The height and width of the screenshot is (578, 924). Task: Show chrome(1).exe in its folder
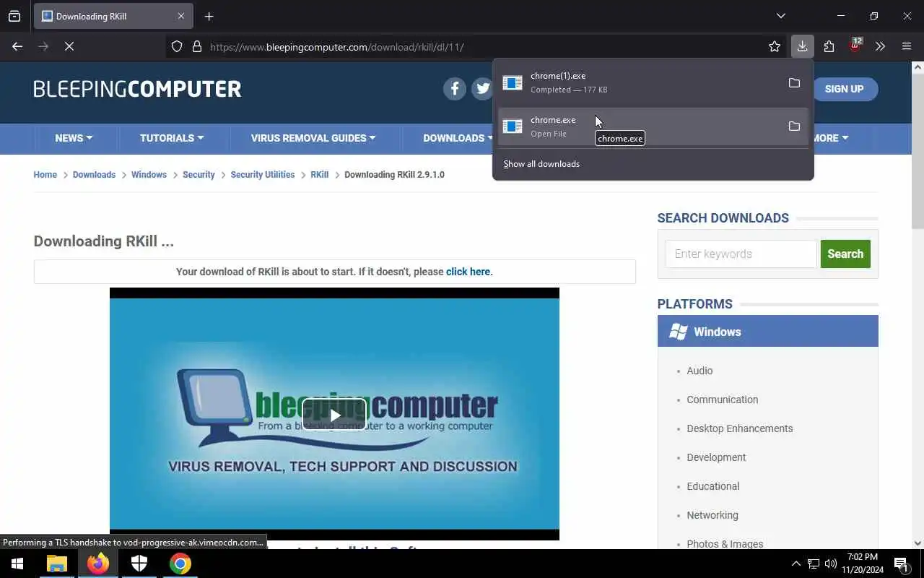point(794,82)
